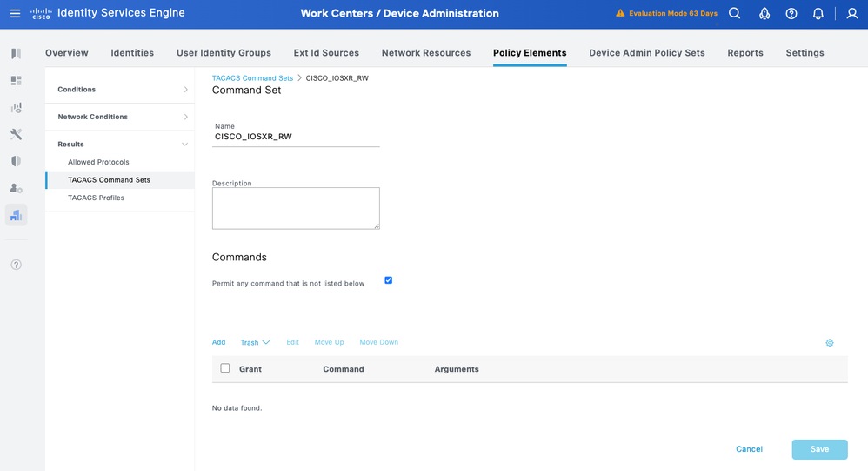868x471 pixels.
Task: Open the Trash dropdown menu
Action: [255, 342]
